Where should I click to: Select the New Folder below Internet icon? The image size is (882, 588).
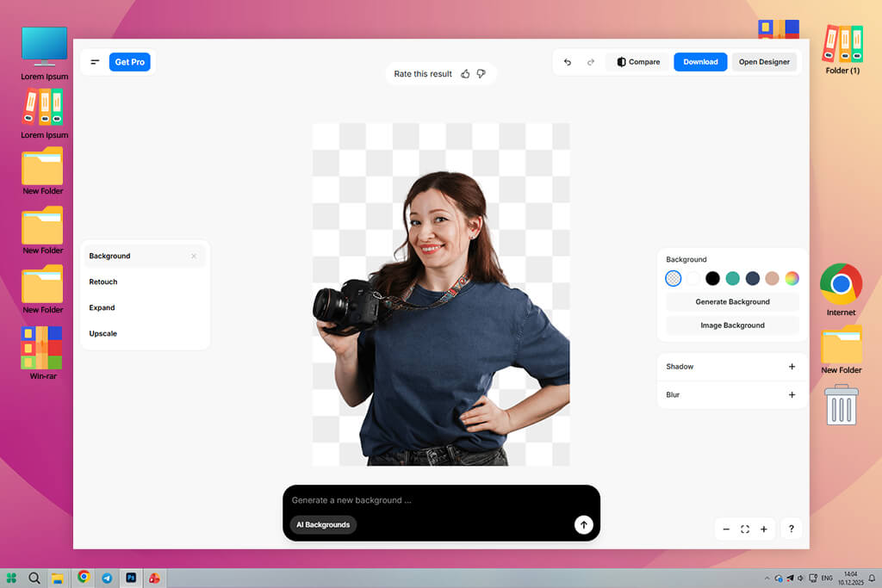pos(842,350)
